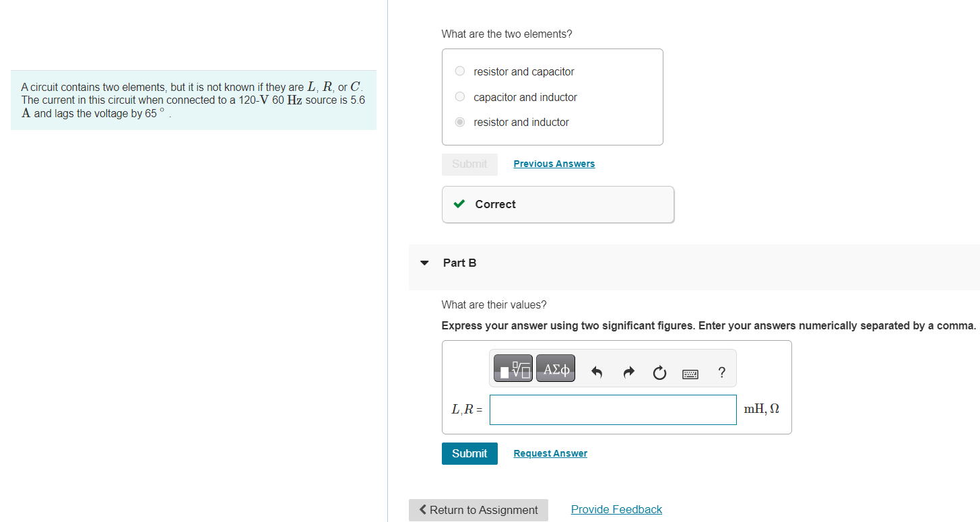Select the math template insertion icon

click(x=513, y=368)
